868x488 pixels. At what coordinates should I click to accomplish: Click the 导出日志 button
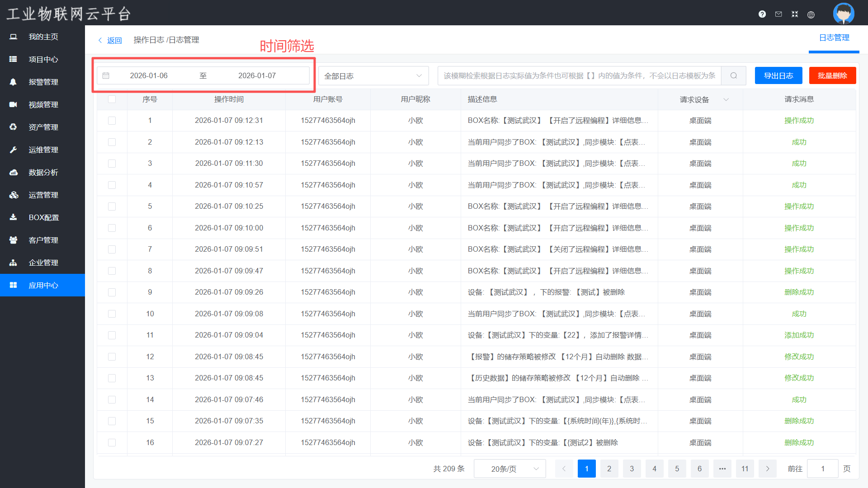click(x=778, y=75)
